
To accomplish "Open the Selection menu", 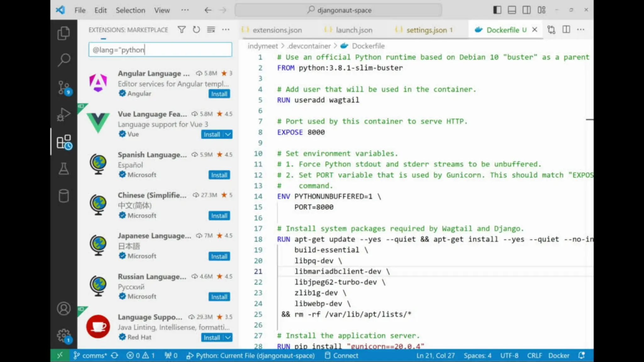I will (x=130, y=10).
